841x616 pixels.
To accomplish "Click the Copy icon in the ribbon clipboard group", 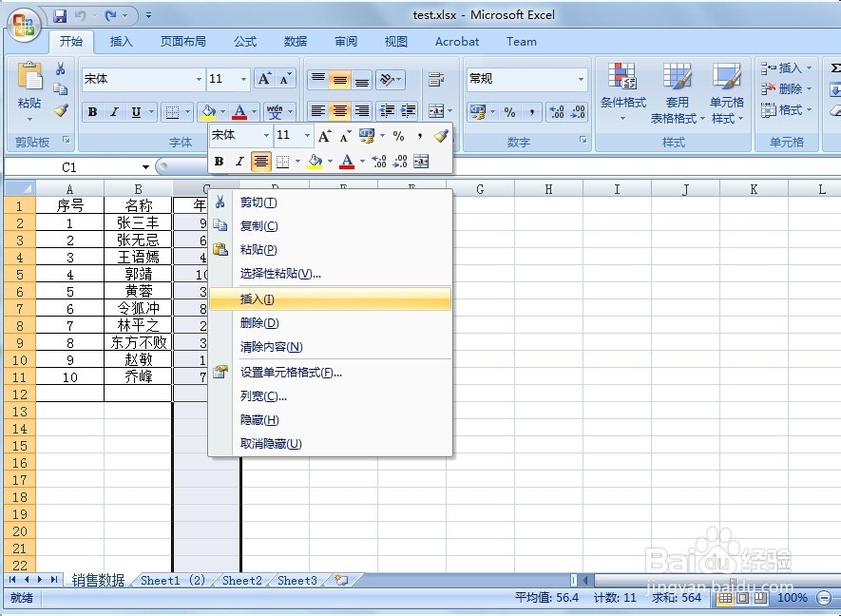I will pos(61,89).
